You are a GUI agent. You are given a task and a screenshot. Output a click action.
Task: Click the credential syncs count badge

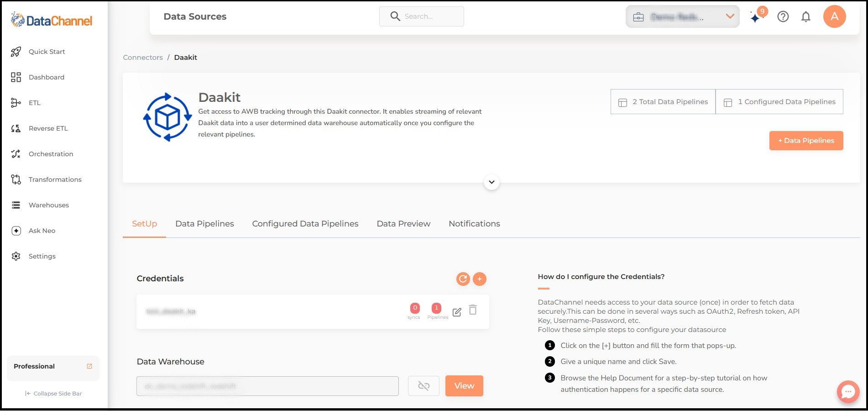415,308
